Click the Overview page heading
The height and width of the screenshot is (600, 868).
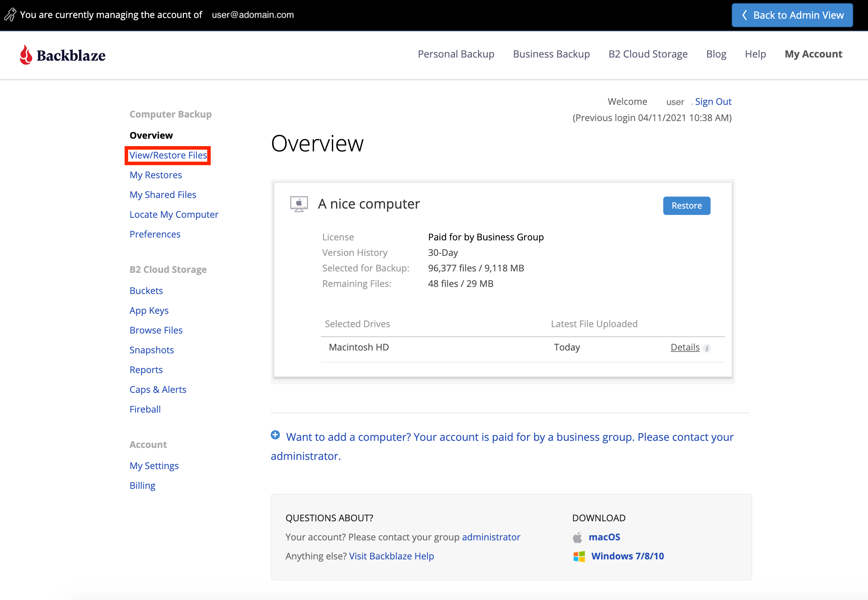(317, 144)
